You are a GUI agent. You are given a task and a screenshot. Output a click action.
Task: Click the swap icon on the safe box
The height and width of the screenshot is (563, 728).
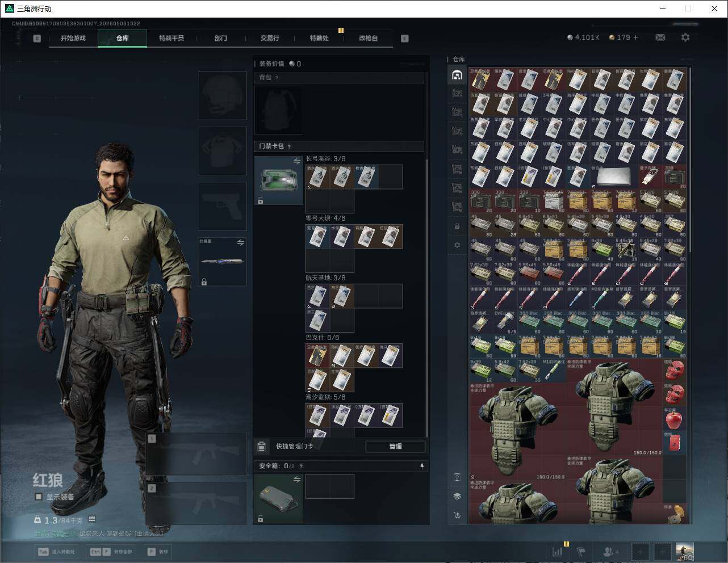tap(297, 480)
